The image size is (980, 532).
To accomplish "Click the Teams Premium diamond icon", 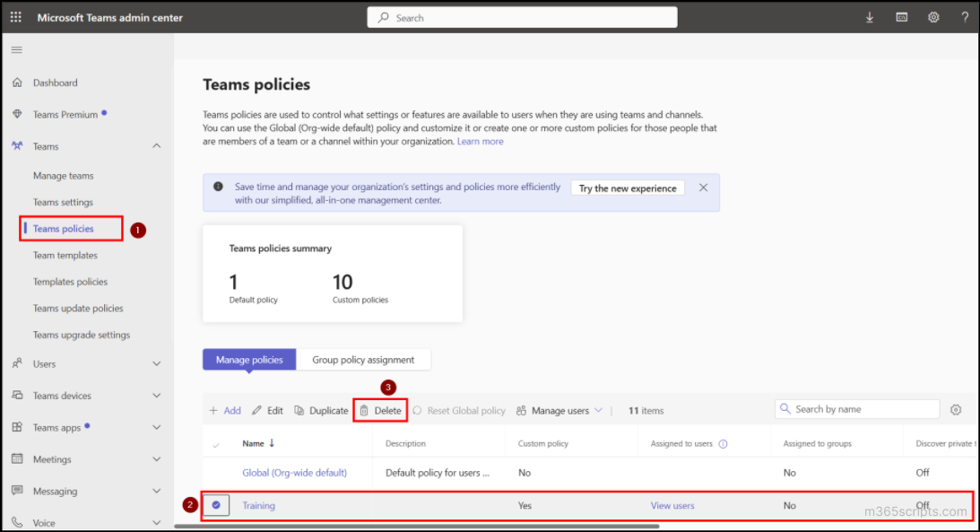I will (x=17, y=115).
